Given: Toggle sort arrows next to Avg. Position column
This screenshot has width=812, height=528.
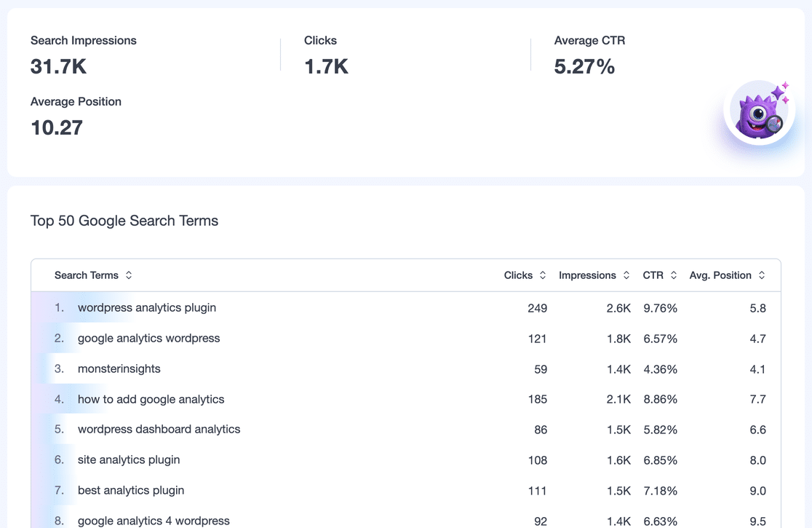Looking at the screenshot, I should [761, 275].
